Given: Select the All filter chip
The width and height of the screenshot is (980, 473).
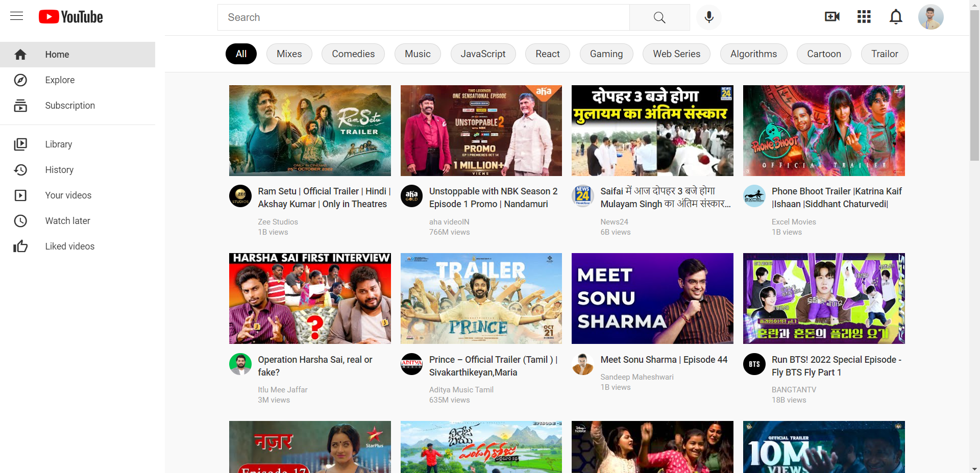Looking at the screenshot, I should tap(241, 54).
